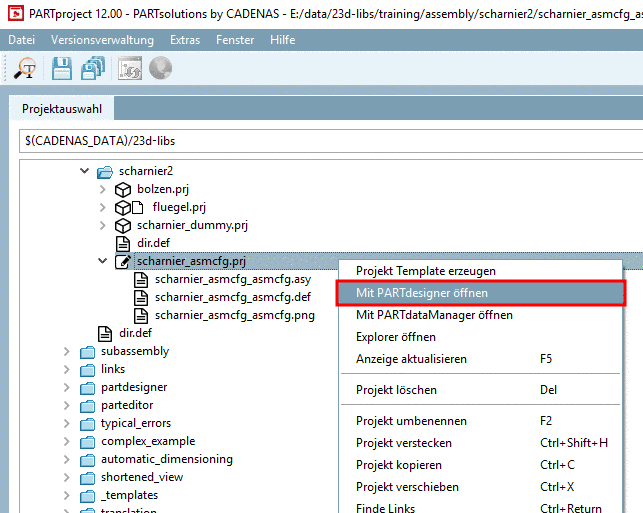643x513 pixels.
Task: Click the cube icon of bolzen.prj
Action: (x=123, y=189)
